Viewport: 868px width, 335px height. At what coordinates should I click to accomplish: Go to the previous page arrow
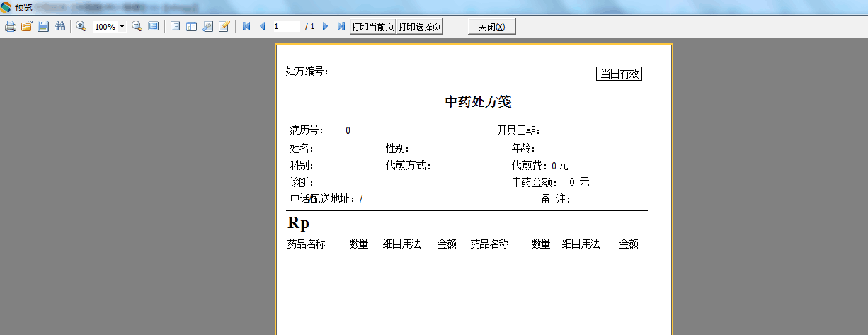(263, 27)
